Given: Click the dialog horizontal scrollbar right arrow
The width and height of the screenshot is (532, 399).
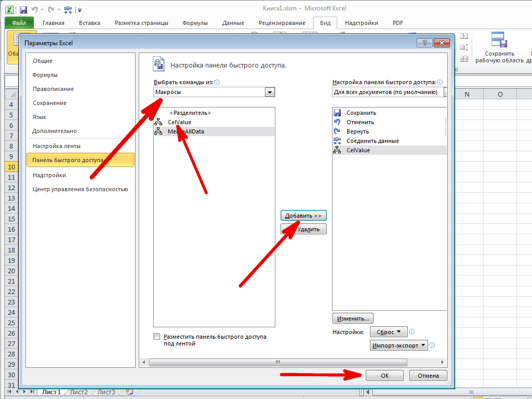Looking at the screenshot, I should 442,362.
